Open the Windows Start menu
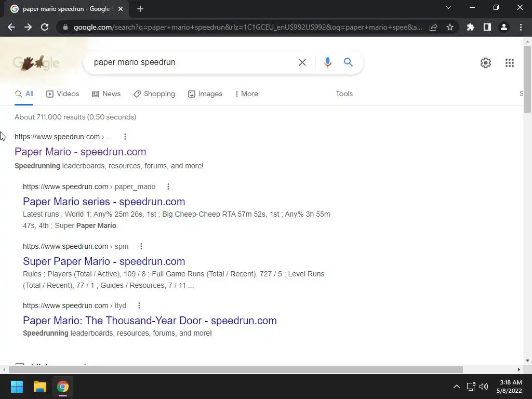Image resolution: width=532 pixels, height=399 pixels. coord(17,387)
